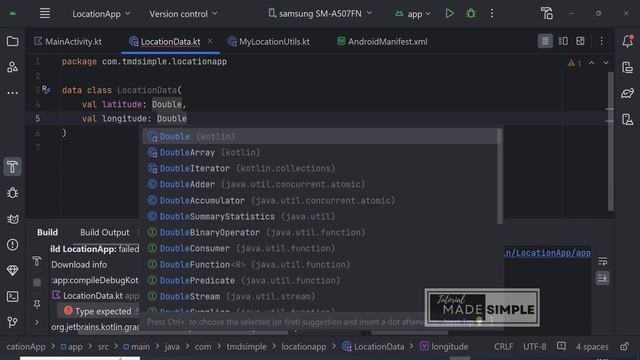This screenshot has width=640, height=360.
Task: Open the Project folder tool window
Action: [13, 41]
